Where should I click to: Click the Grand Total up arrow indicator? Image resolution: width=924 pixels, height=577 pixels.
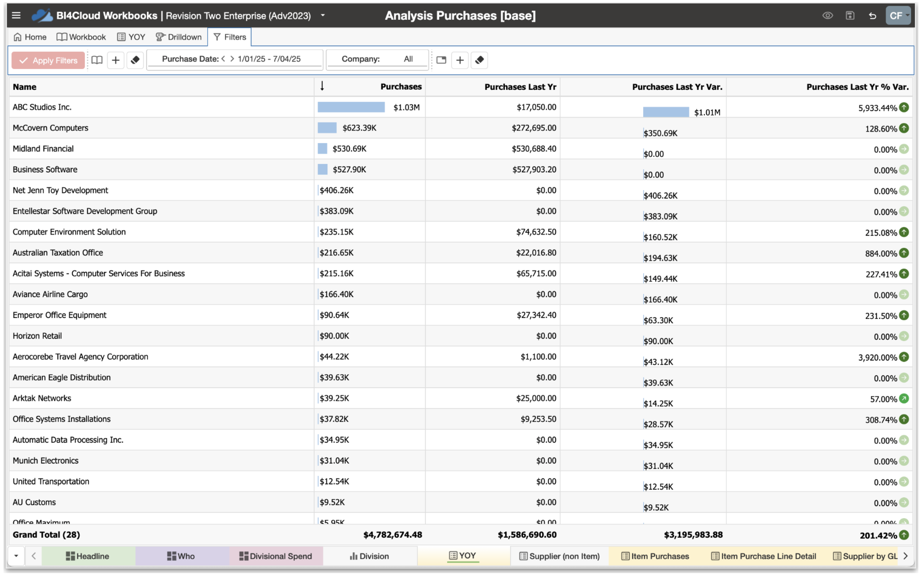[904, 535]
